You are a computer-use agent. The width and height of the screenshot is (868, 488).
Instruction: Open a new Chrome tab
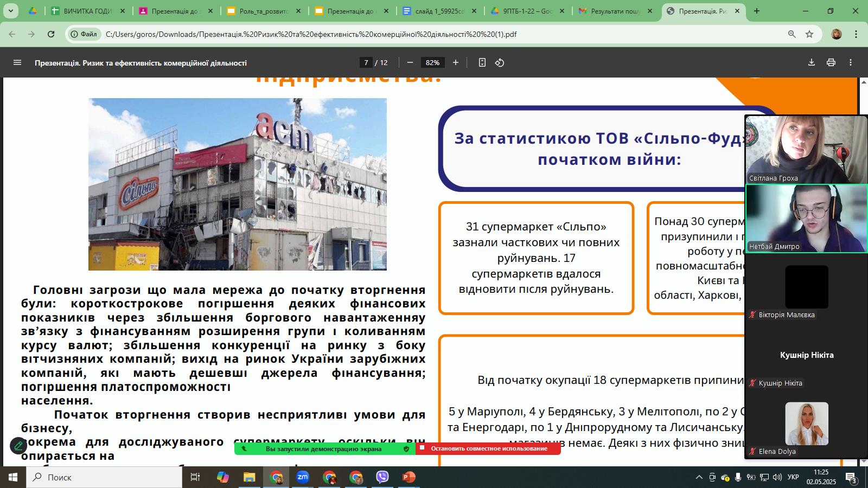[757, 11]
